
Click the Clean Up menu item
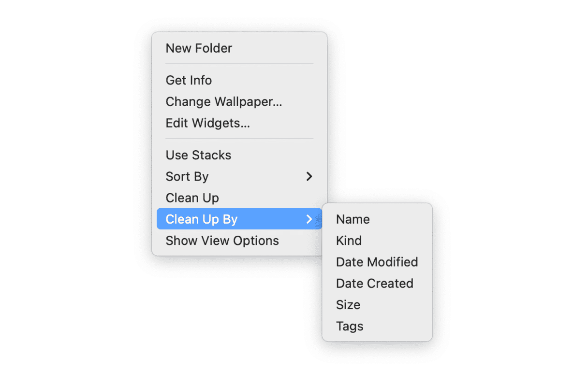[x=192, y=198]
